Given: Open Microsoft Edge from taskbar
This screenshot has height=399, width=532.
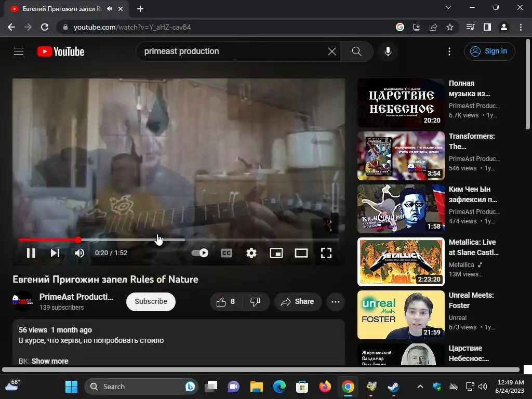Looking at the screenshot, I should [x=279, y=387].
